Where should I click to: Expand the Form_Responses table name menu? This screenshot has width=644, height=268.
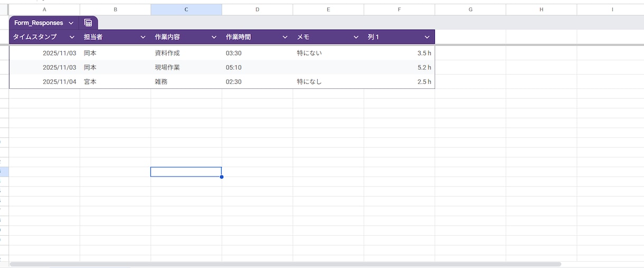pyautogui.click(x=71, y=23)
